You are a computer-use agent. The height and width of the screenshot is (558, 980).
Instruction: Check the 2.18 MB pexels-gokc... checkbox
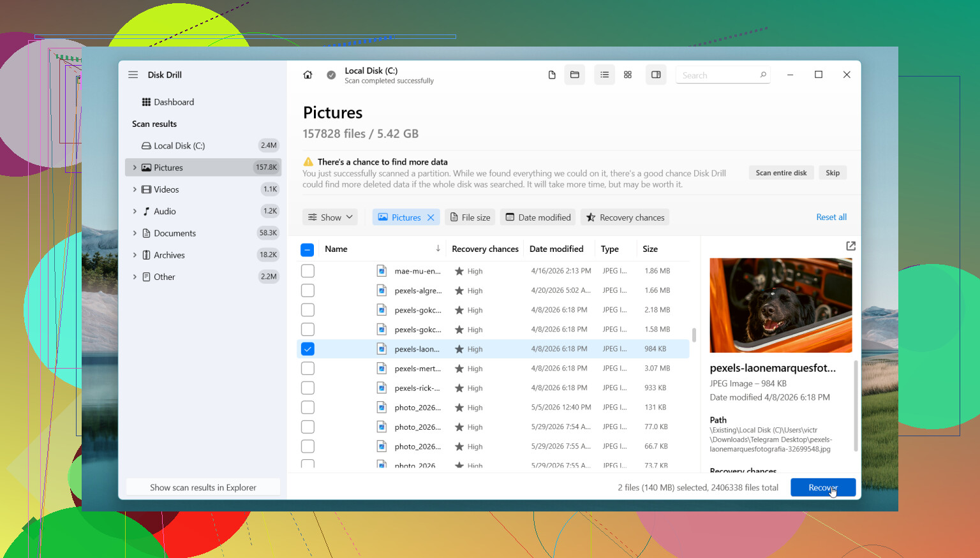click(x=308, y=310)
